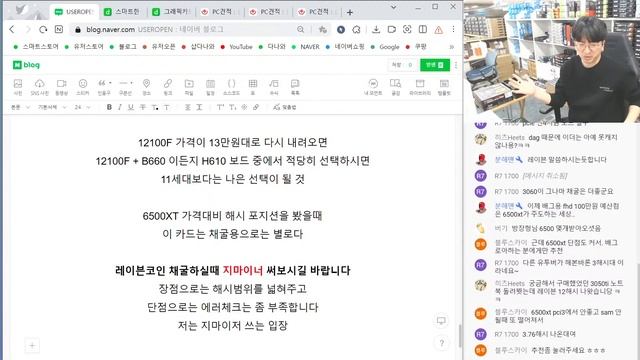Open the text alignment option
The width and height of the screenshot is (640, 360).
187,107
